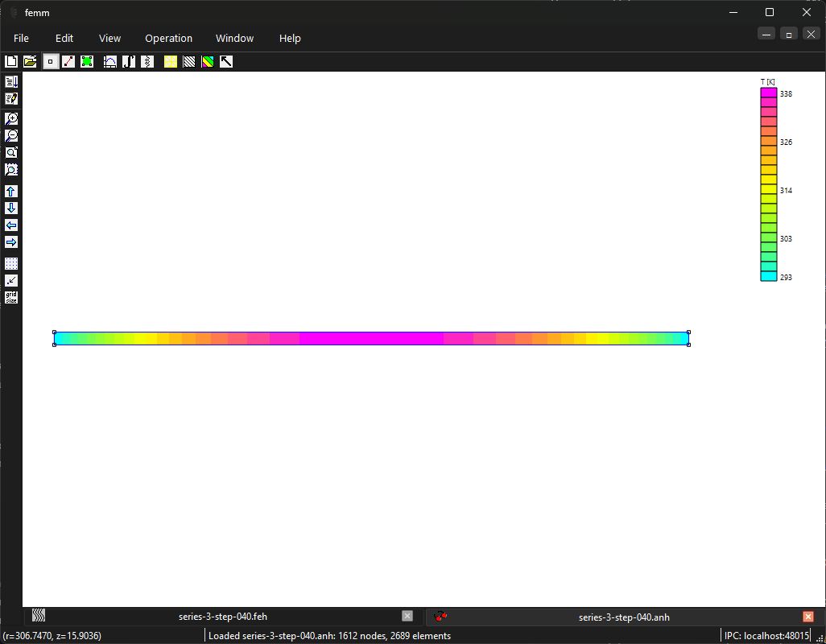The image size is (826, 644).
Task: Open the hatched contour plot settings
Action: 189,62
